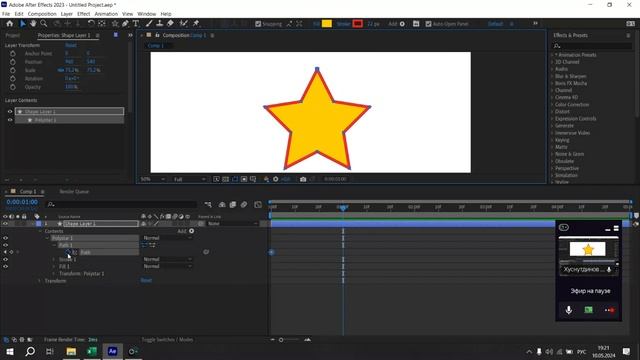Hide Fill 1 in the timeline
Image resolution: width=640 pixels, height=360 pixels.
point(5,266)
